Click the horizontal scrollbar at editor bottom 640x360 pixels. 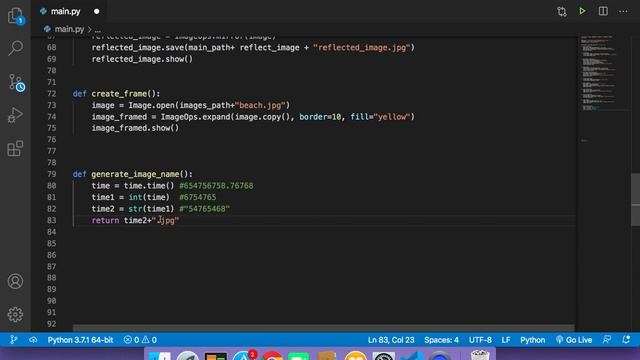[323, 328]
